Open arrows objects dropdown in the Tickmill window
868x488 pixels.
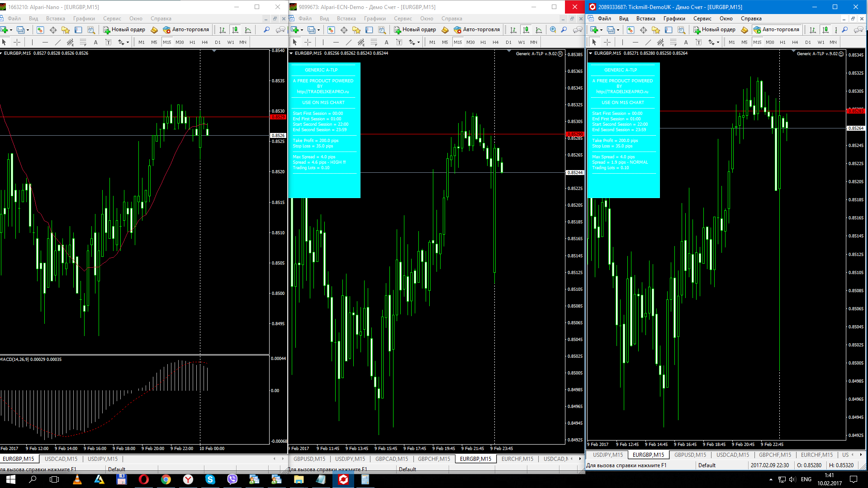point(718,43)
